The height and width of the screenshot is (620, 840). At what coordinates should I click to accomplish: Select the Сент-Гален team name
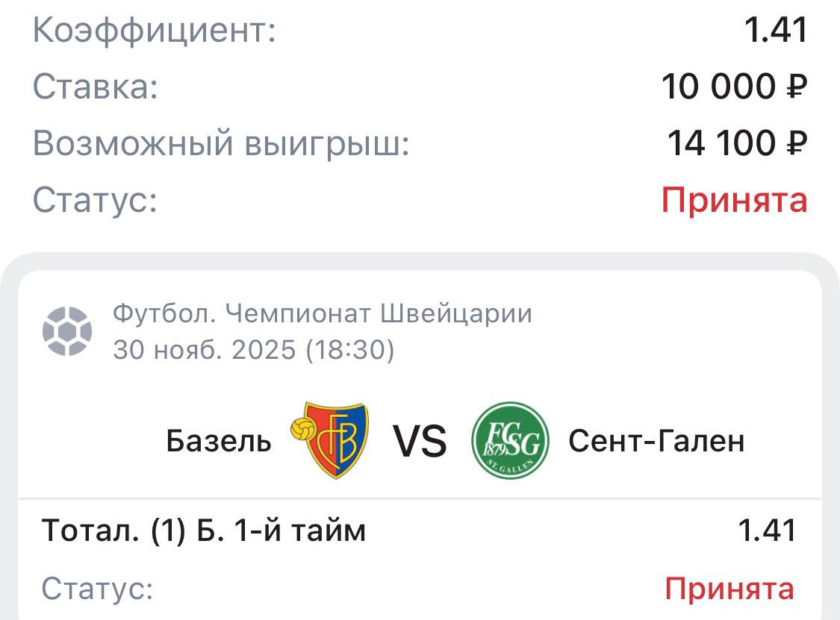(656, 441)
